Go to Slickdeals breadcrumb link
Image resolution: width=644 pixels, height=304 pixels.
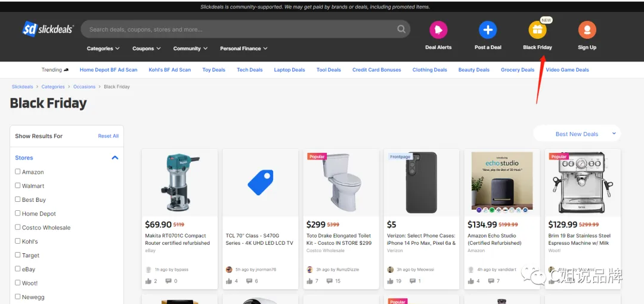click(x=22, y=87)
